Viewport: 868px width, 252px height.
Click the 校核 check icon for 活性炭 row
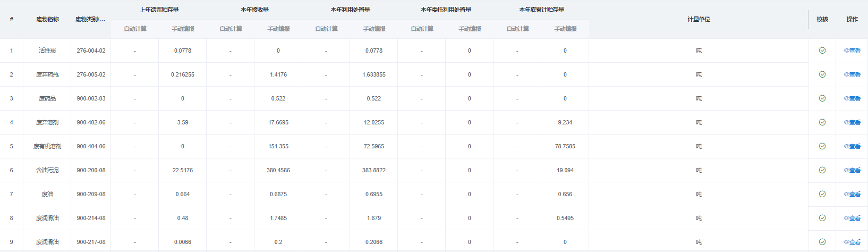click(822, 51)
